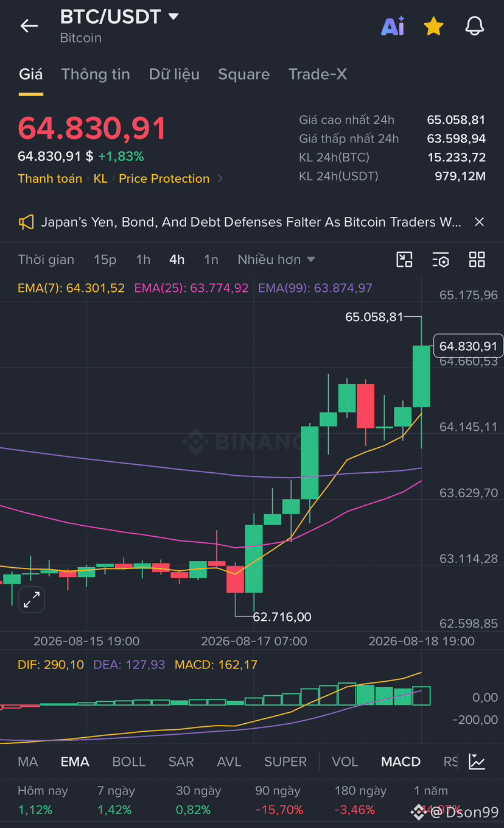Select the 1h timeframe
This screenshot has height=828, width=504.
coord(143,260)
